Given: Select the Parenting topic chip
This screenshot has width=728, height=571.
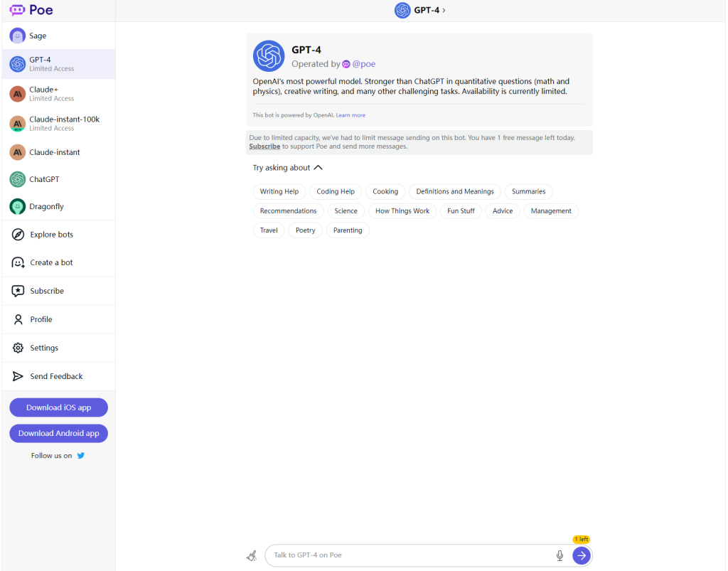Looking at the screenshot, I should (x=348, y=230).
